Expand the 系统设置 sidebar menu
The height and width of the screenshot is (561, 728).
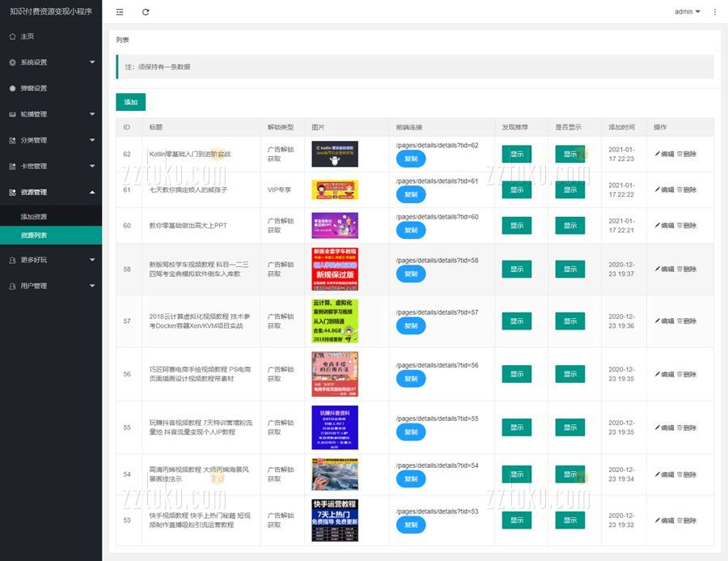[51, 62]
